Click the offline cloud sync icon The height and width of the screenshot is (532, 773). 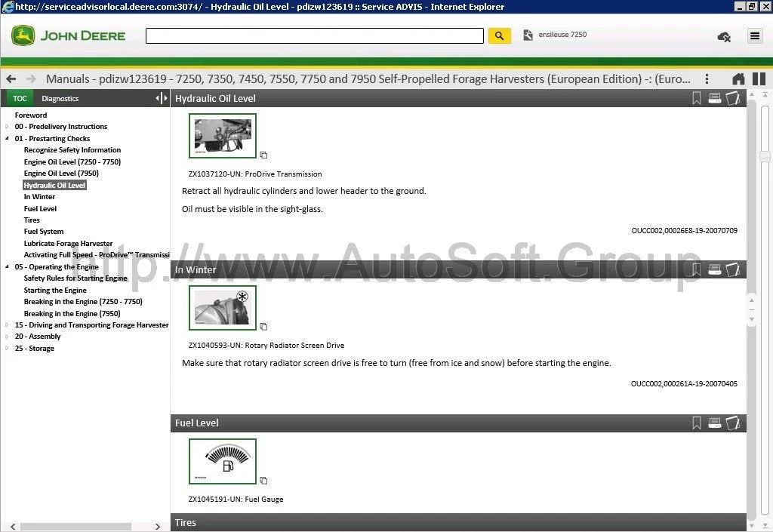[x=723, y=36]
